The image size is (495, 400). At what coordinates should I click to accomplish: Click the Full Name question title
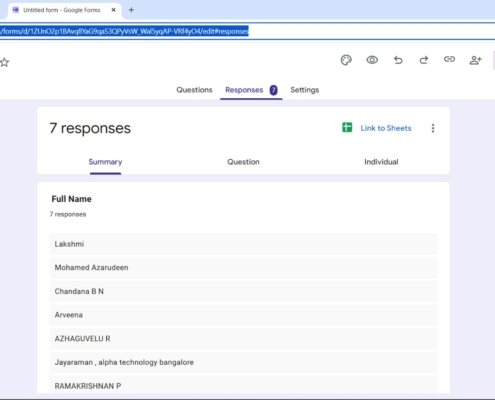pos(71,199)
